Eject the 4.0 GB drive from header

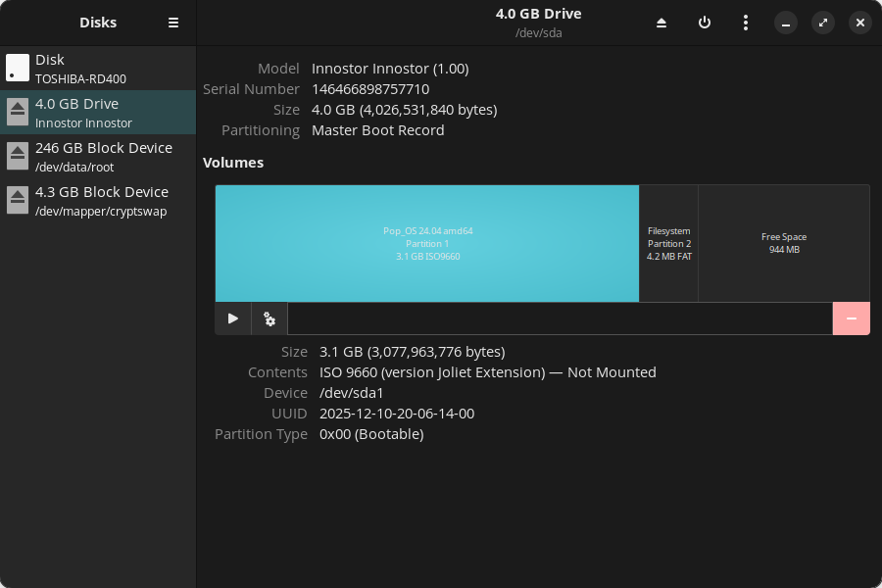point(661,23)
